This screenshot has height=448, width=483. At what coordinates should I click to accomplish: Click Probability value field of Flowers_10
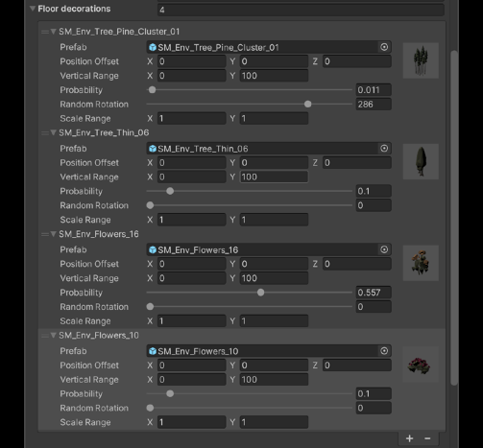click(x=374, y=393)
